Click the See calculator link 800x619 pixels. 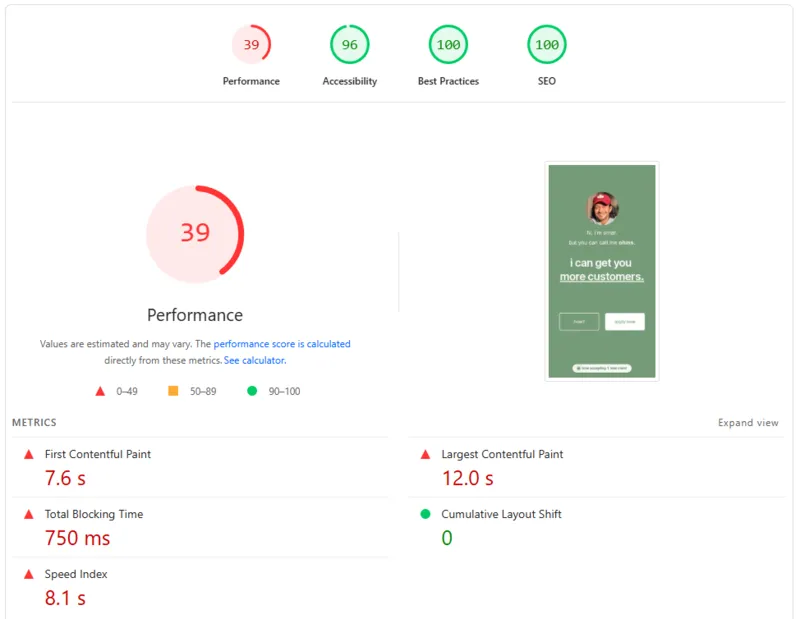[x=254, y=359]
